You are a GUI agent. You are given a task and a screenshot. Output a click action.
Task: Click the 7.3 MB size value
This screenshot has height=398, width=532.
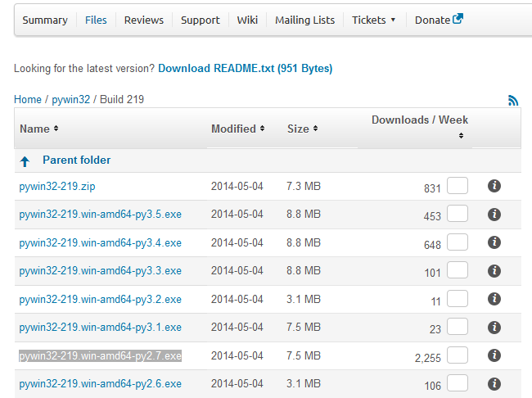pyautogui.click(x=304, y=186)
